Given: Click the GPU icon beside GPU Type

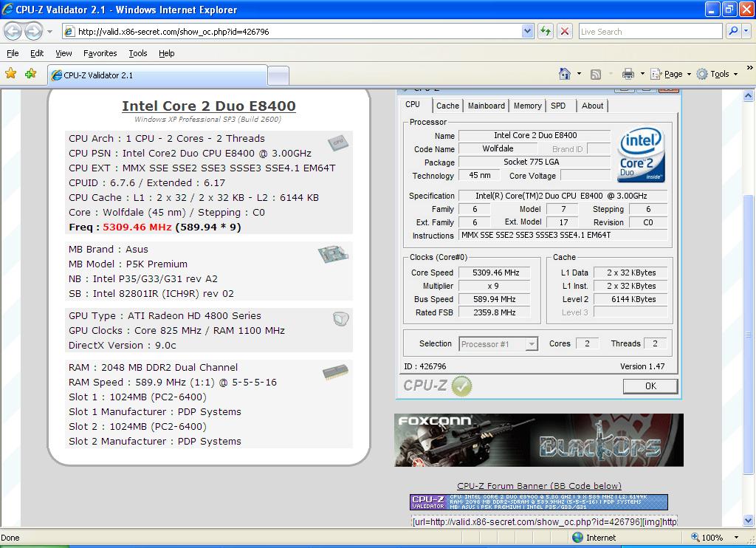Looking at the screenshot, I should pos(340,319).
